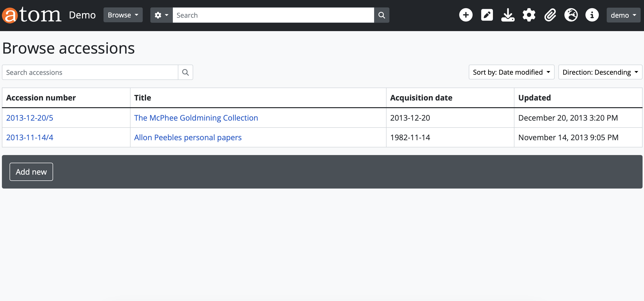Screen dimensions: 644x301
Task: Open the Clipboard paperclip icon
Action: click(x=550, y=15)
